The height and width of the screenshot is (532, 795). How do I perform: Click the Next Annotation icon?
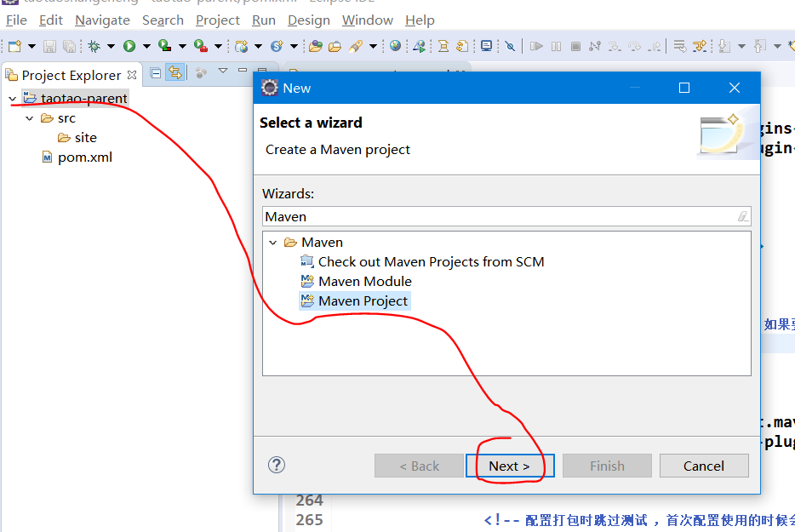point(724,46)
